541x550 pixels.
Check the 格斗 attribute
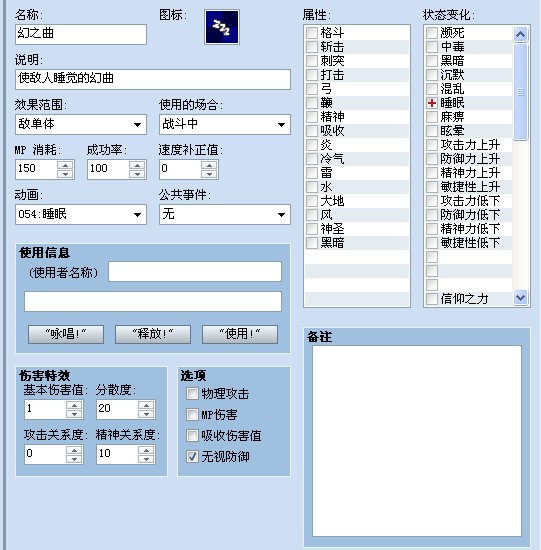[312, 33]
